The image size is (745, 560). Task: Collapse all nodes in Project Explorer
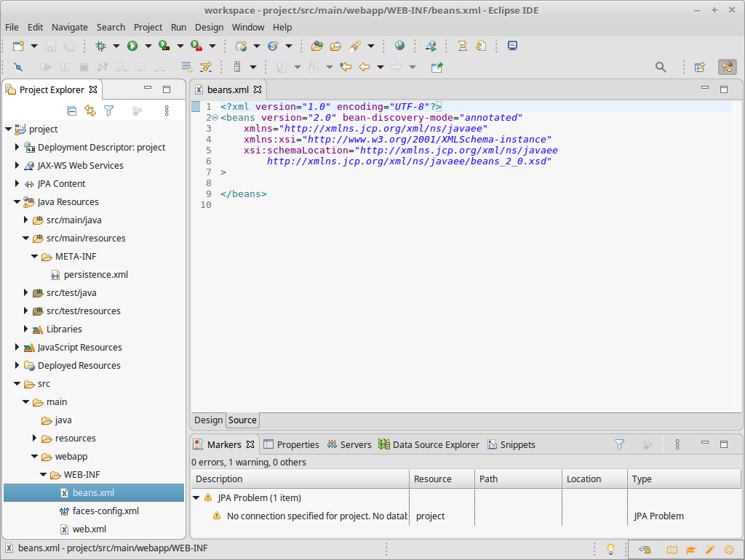click(71, 110)
